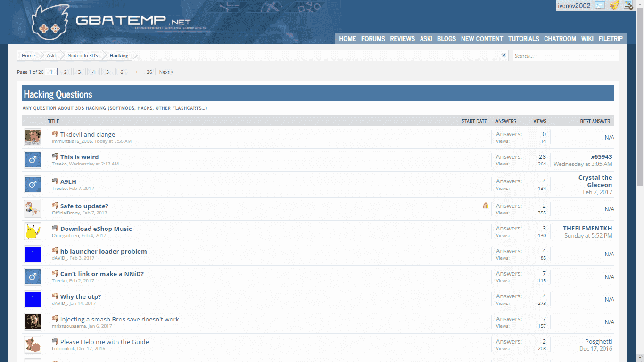This screenshot has width=644, height=362.
Task: Click Hacking in the breadcrumb
Action: click(119, 56)
